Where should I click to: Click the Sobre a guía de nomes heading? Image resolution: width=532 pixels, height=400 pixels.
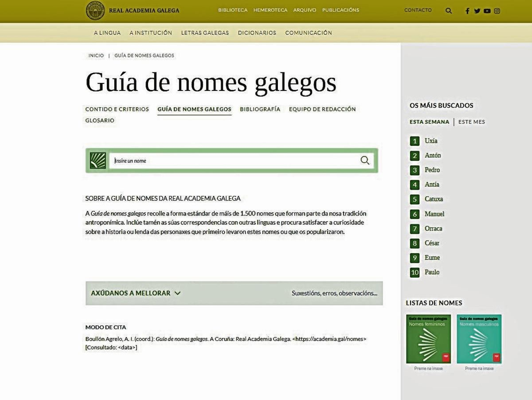(163, 199)
